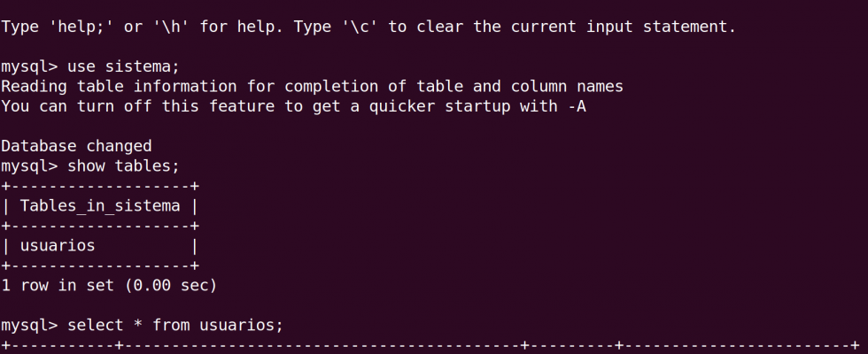The image size is (868, 354).
Task: Click the 'startup with -A' hint text
Action: (515, 106)
